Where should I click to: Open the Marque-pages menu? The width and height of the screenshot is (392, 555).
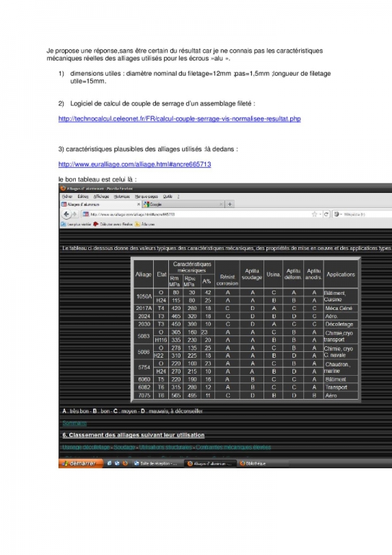[x=147, y=197]
